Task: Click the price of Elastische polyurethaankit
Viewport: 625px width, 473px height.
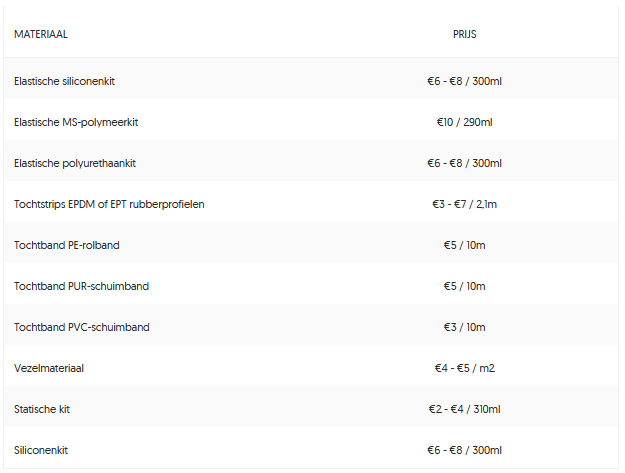Action: (464, 163)
